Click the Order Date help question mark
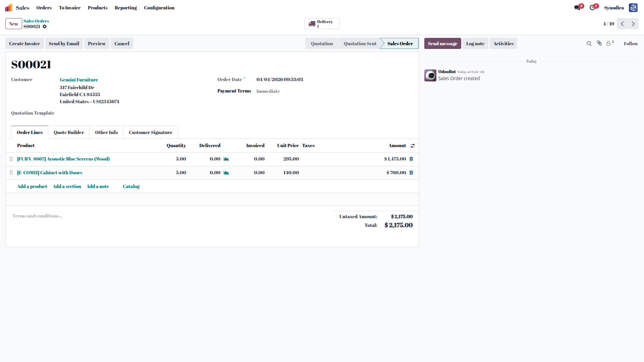This screenshot has height=362, width=644. [244, 78]
